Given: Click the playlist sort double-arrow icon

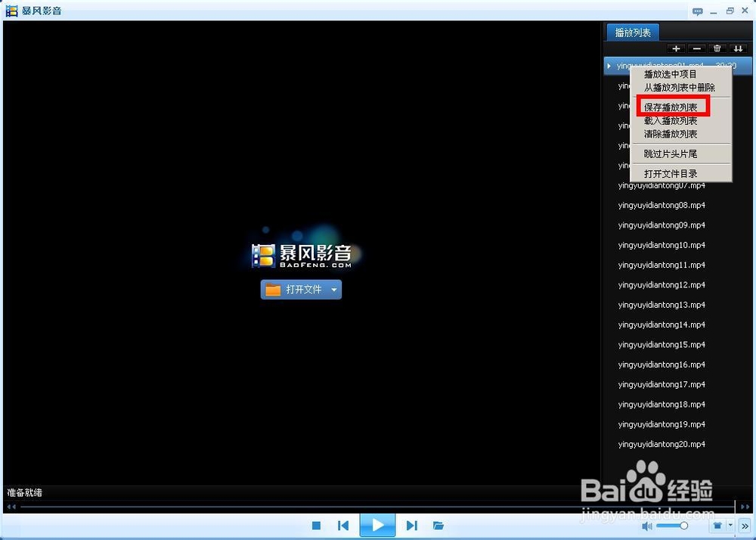Looking at the screenshot, I should point(738,48).
